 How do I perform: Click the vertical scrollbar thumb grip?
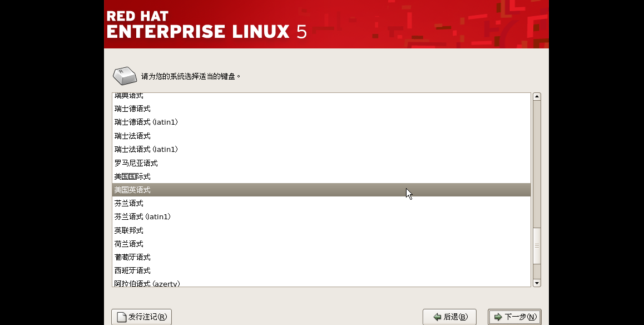[537, 245]
